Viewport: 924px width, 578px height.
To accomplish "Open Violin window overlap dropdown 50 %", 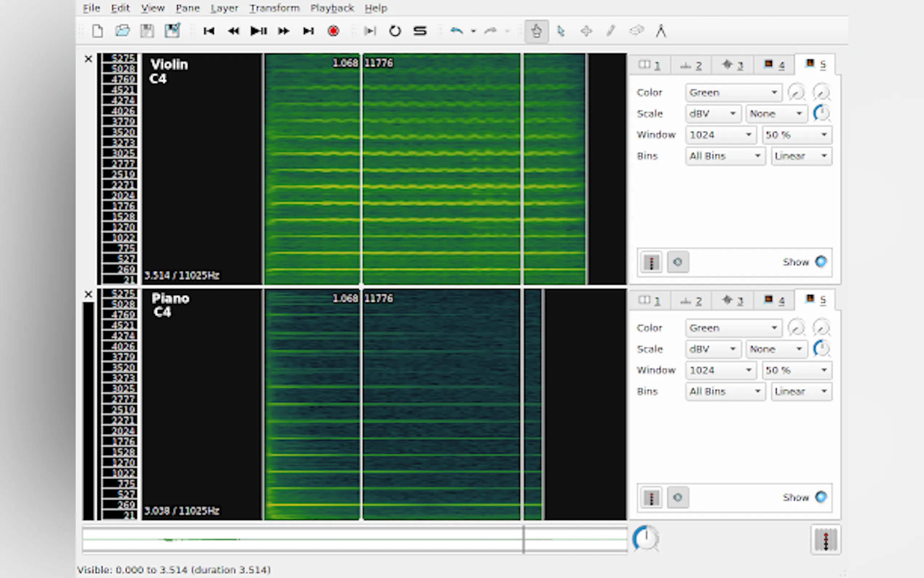I will pyautogui.click(x=797, y=135).
